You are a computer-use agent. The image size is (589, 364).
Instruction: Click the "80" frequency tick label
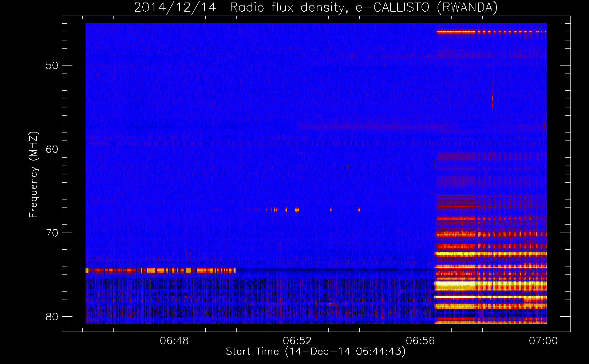point(52,317)
